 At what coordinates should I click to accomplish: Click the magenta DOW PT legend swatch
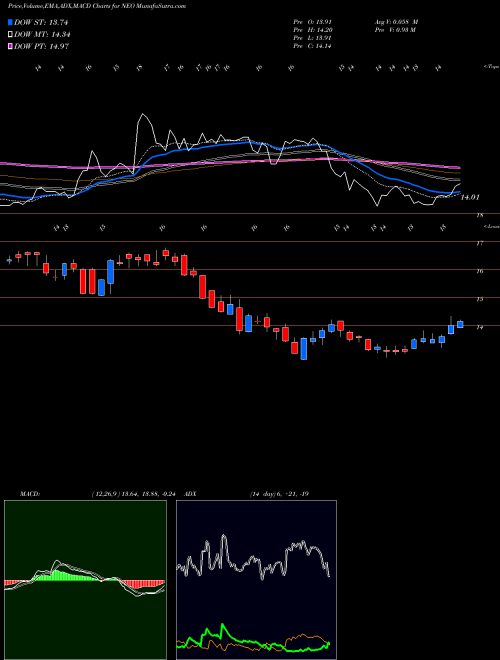tap(11, 47)
